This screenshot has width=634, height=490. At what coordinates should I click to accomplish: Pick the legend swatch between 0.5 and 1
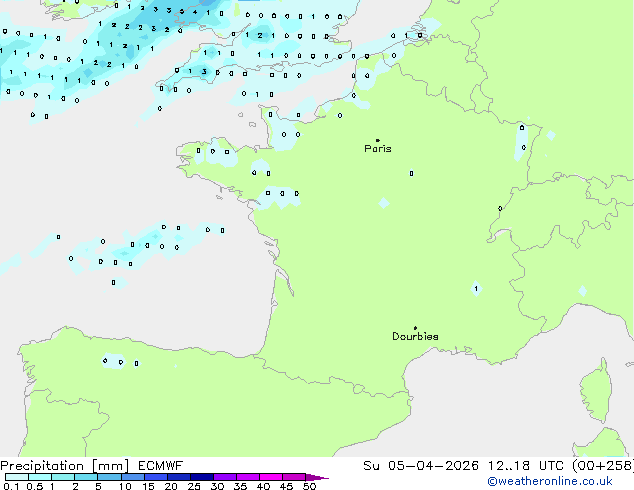pos(40,477)
